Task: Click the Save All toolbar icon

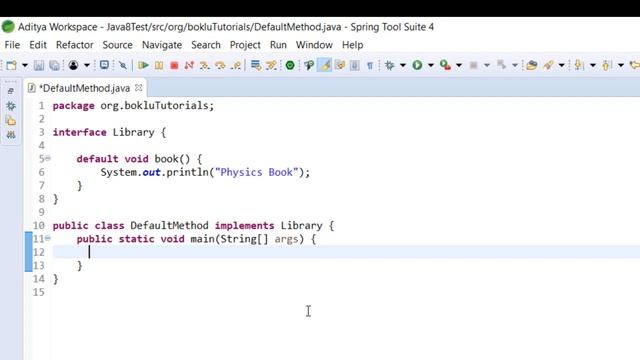Action: 54,65
